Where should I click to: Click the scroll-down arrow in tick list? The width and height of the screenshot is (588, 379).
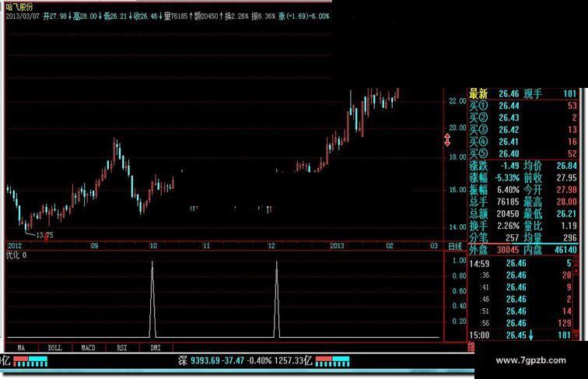[576, 336]
